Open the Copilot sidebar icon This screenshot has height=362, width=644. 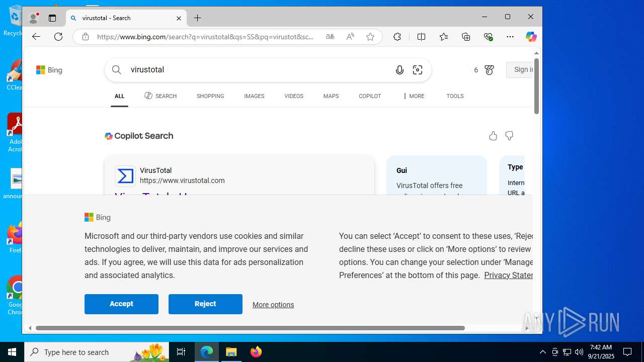click(x=531, y=37)
